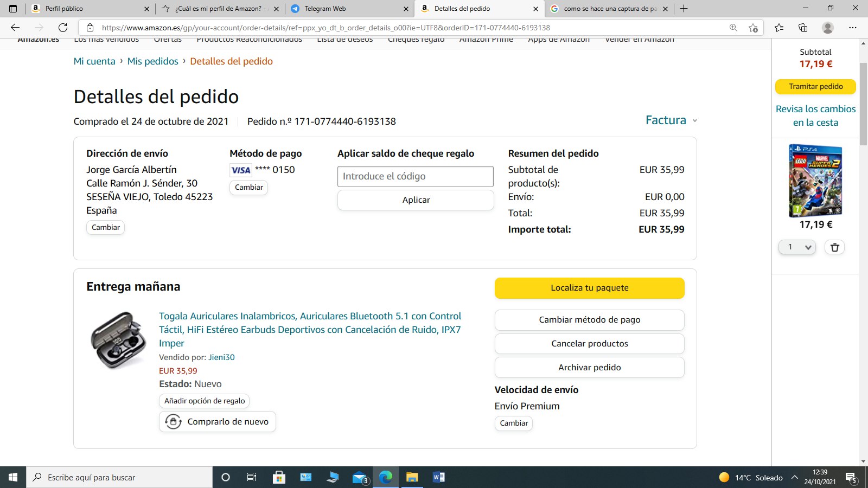Focus the gift card code input field
This screenshot has height=488, width=868.
tap(416, 176)
